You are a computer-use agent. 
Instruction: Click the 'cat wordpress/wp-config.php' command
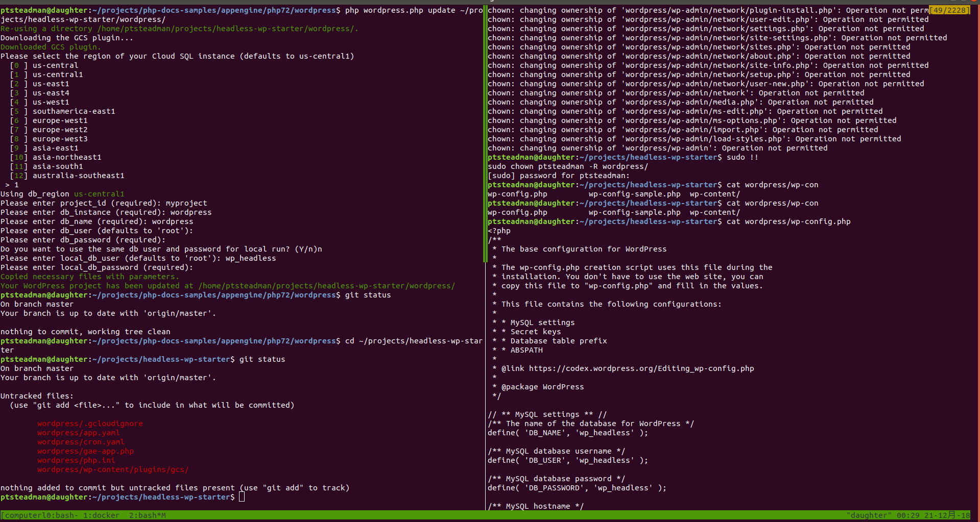pyautogui.click(x=788, y=221)
